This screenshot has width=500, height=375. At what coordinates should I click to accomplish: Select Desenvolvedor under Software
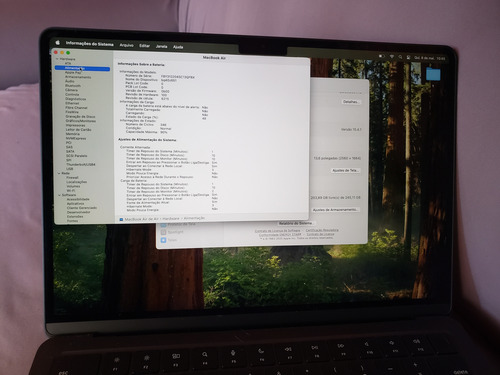point(79,212)
